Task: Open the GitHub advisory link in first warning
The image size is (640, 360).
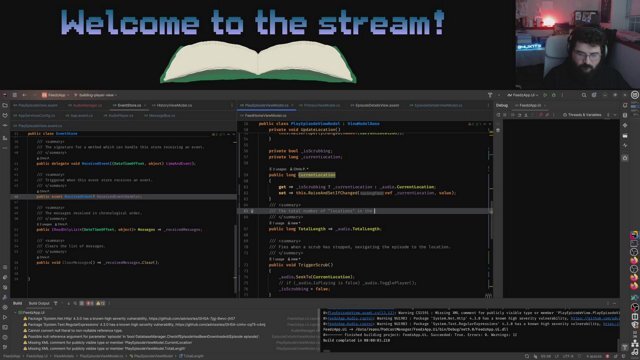Action: pyautogui.click(x=192, y=318)
